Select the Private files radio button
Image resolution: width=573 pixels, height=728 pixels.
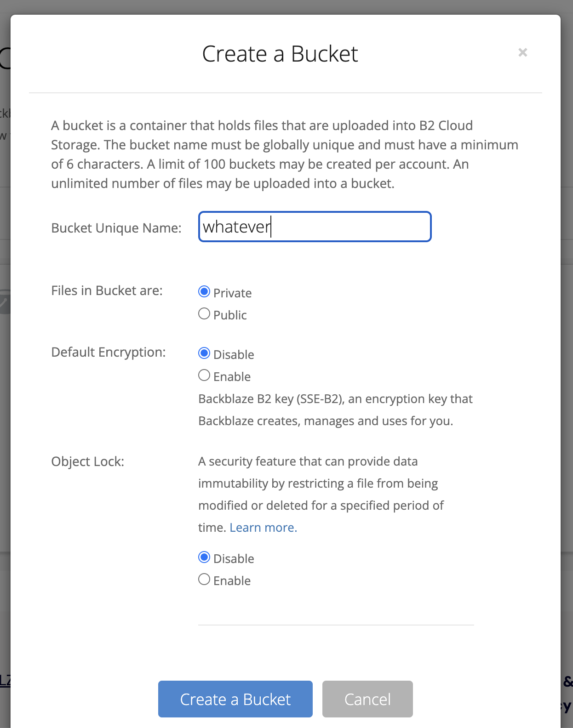coord(204,292)
